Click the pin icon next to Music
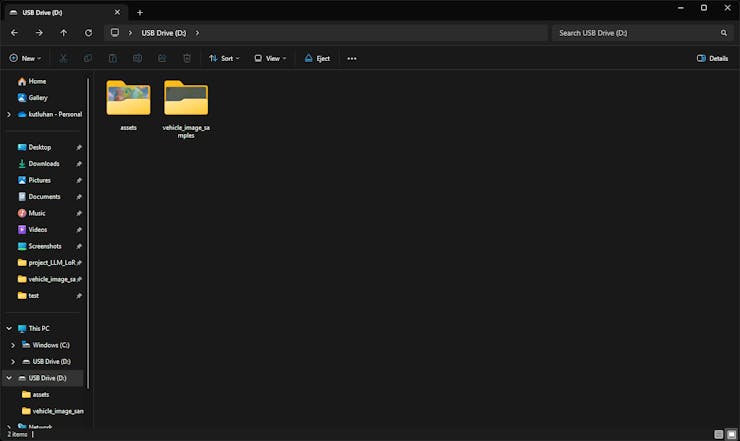Image resolution: width=740 pixels, height=441 pixels. [x=79, y=214]
